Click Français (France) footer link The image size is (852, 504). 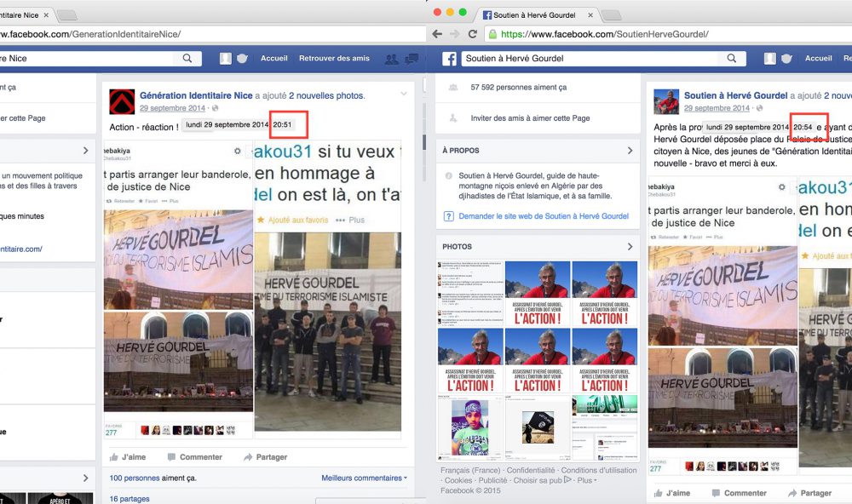[x=470, y=470]
